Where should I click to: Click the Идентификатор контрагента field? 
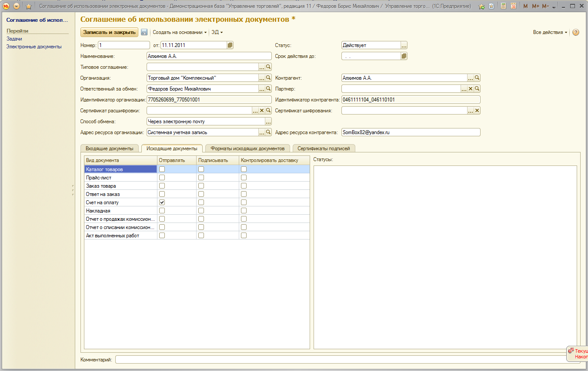point(411,100)
